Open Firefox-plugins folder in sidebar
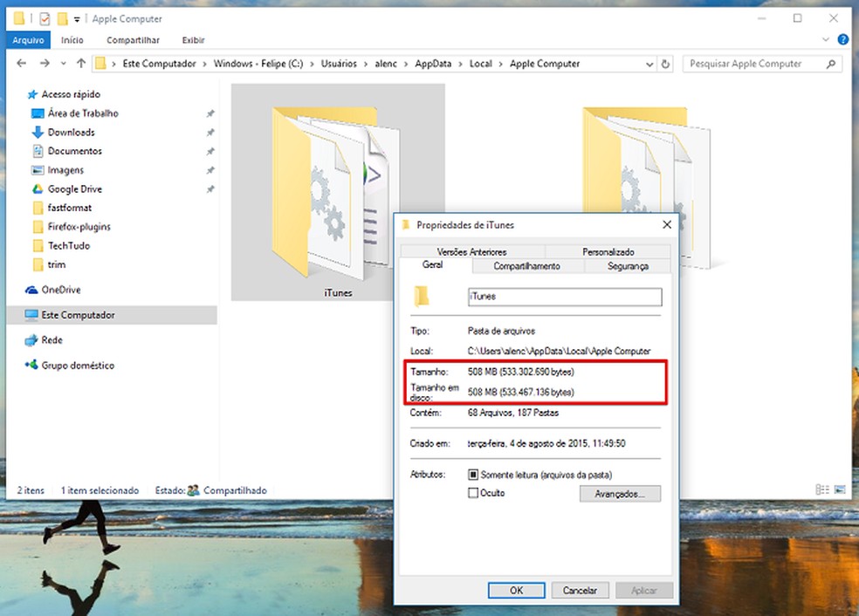The width and height of the screenshot is (859, 616). [79, 227]
